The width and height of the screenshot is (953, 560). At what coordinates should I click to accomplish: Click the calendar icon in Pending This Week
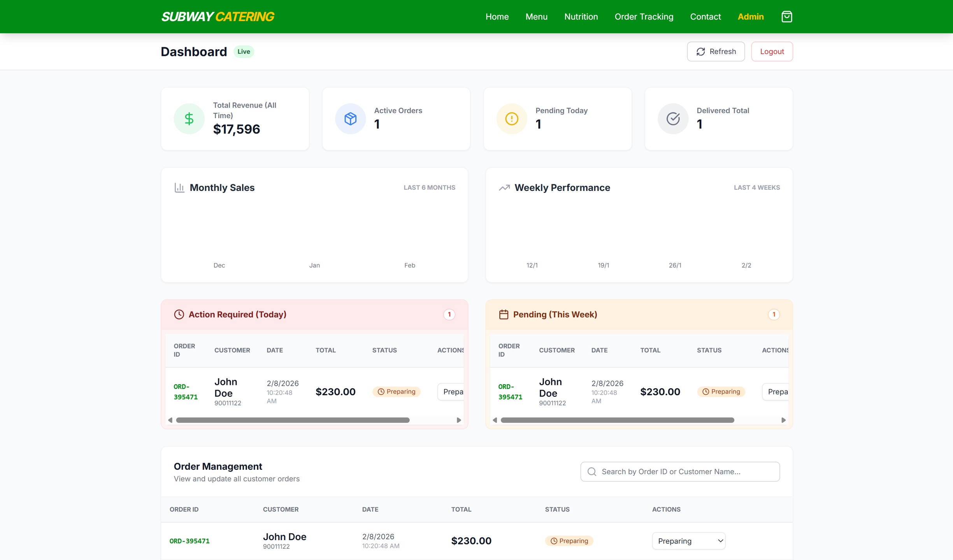pos(504,314)
